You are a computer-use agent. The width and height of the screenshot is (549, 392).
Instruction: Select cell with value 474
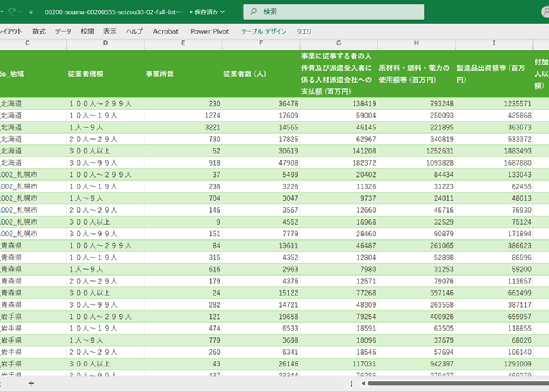(x=183, y=328)
